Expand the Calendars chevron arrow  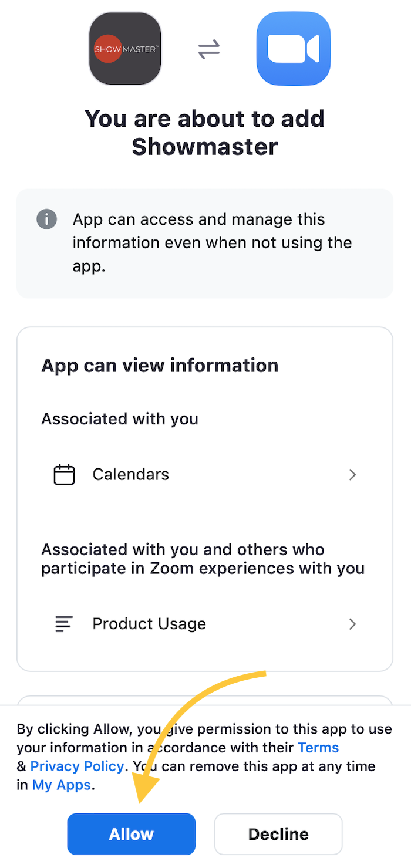[352, 474]
